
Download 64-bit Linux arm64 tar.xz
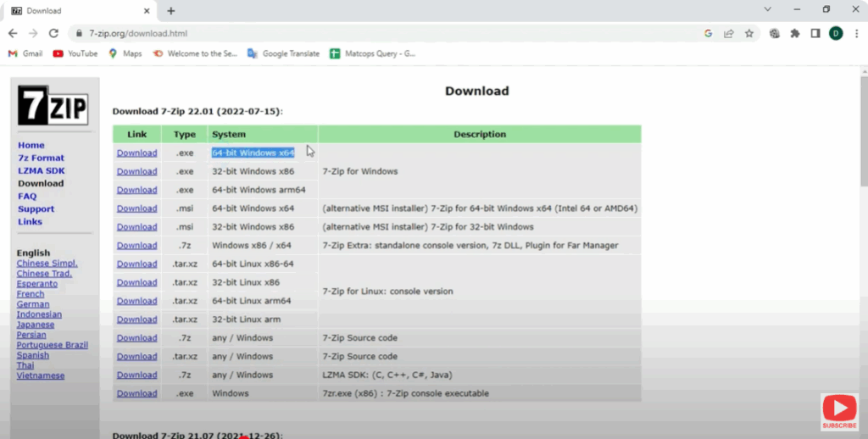(136, 301)
